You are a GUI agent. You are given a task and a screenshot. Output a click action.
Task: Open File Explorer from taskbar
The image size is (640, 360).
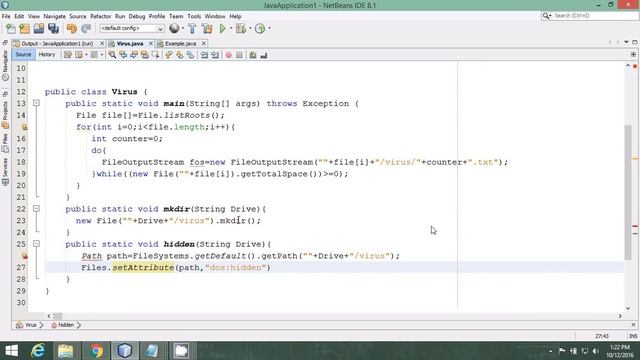point(65,351)
